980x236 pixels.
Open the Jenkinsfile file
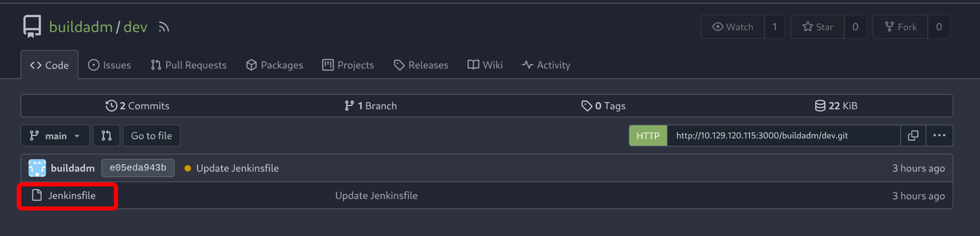72,196
